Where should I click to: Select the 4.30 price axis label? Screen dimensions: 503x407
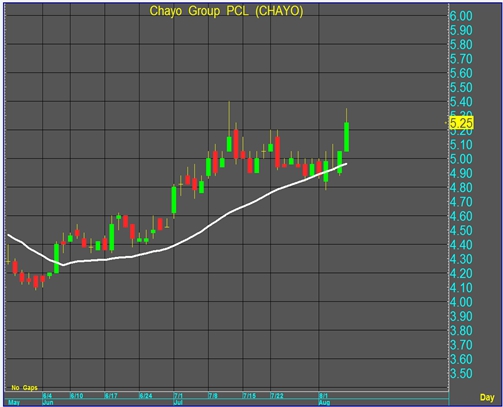461,259
